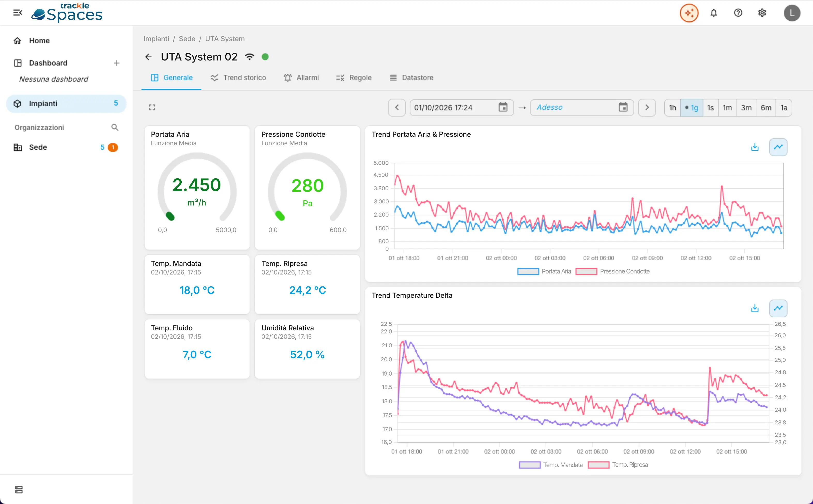
Task: Select the 1s time range
Action: (710, 108)
